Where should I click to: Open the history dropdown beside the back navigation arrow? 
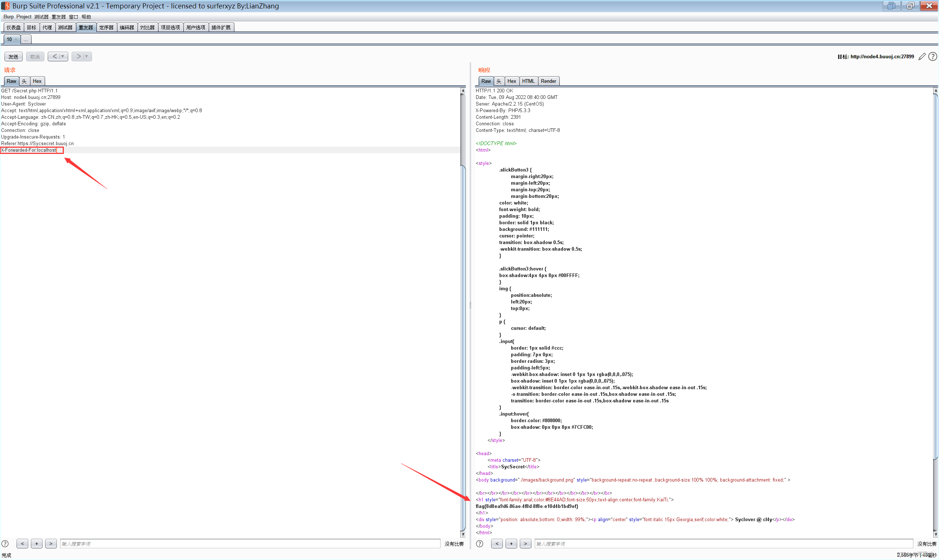(x=62, y=56)
